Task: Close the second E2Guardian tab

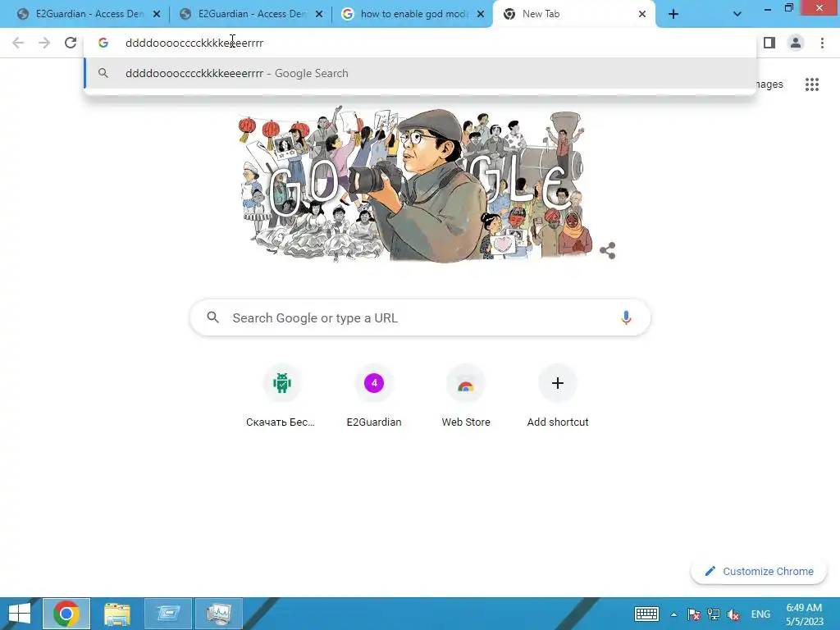Action: point(319,14)
